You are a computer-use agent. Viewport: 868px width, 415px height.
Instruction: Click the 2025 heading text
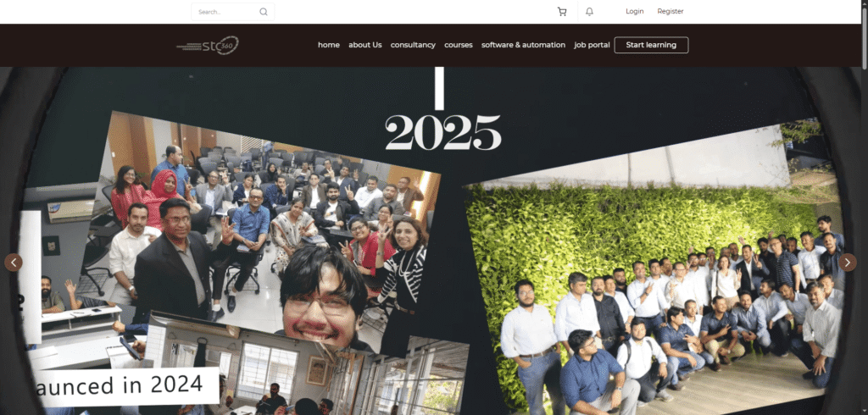pyautogui.click(x=442, y=133)
